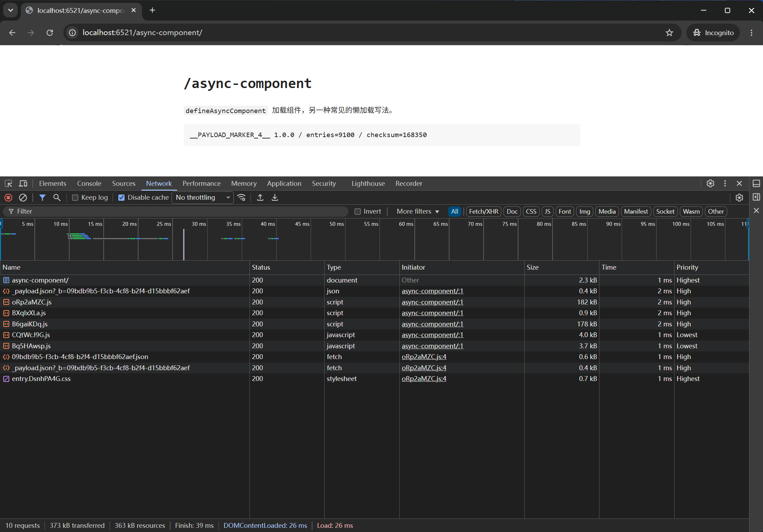Open a new browser tab
This screenshot has height=532, width=763.
coord(152,10)
